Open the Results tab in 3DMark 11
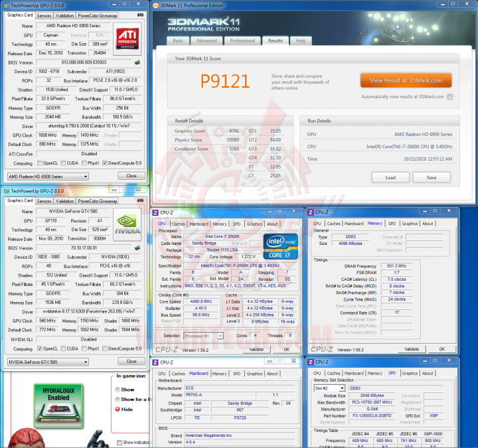478x448 pixels. (276, 40)
